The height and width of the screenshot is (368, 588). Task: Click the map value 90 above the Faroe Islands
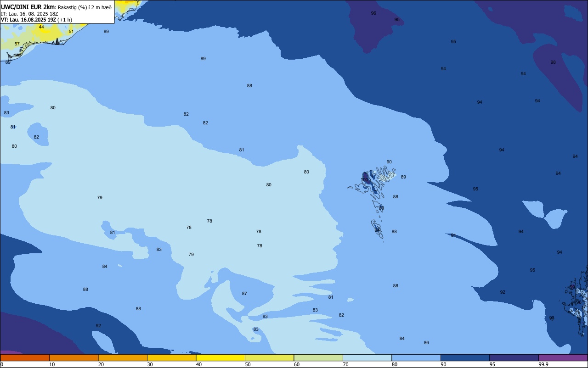coord(389,162)
